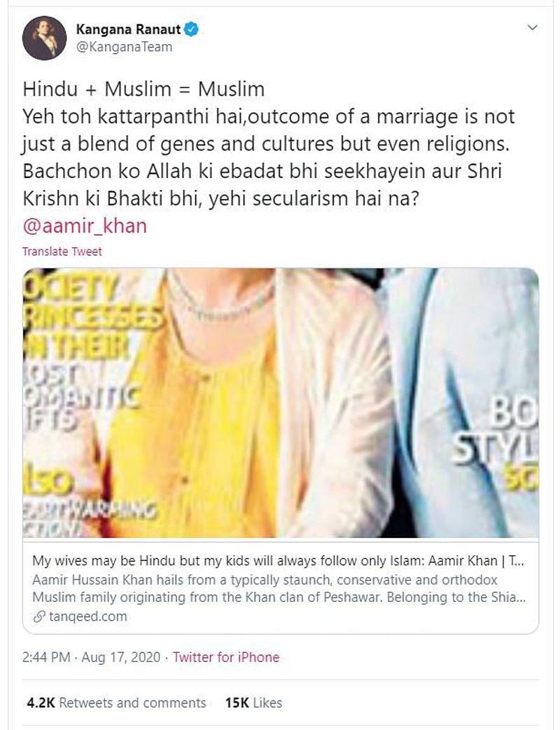Click 'BO STYL' text on the cover image

(x=496, y=431)
